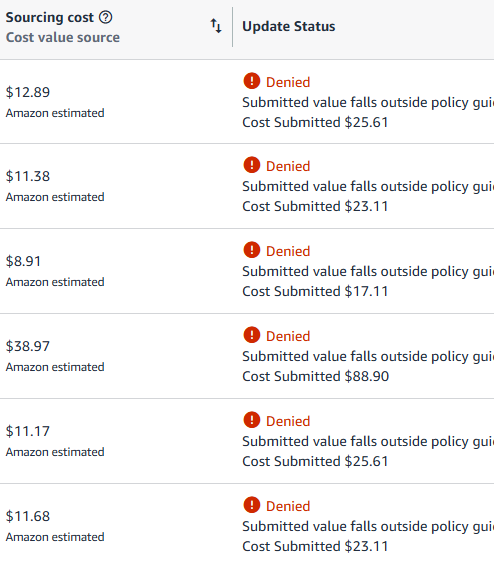Click Cost Submitted $88.90 text
The width and height of the screenshot is (494, 567).
coord(315,376)
